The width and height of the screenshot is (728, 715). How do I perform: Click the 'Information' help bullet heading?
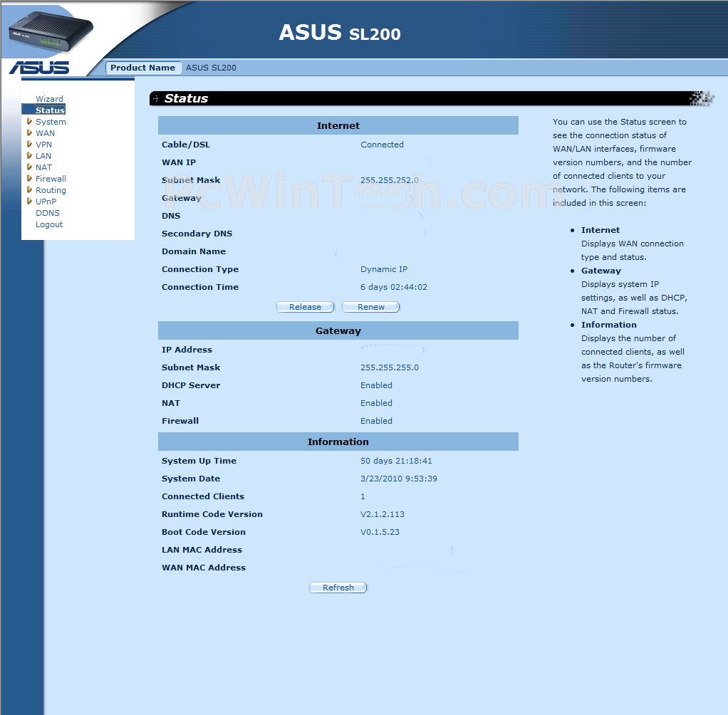pyautogui.click(x=608, y=325)
